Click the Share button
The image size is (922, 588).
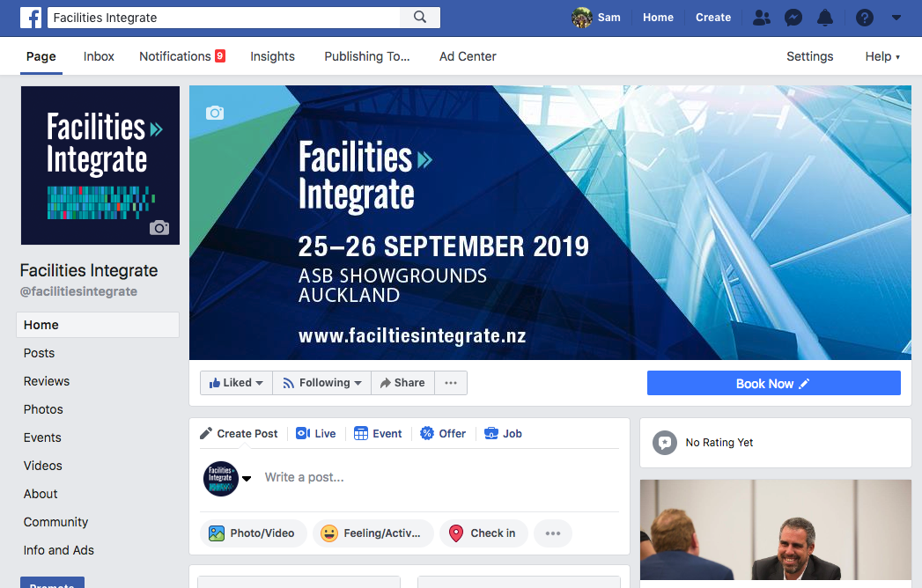(402, 383)
